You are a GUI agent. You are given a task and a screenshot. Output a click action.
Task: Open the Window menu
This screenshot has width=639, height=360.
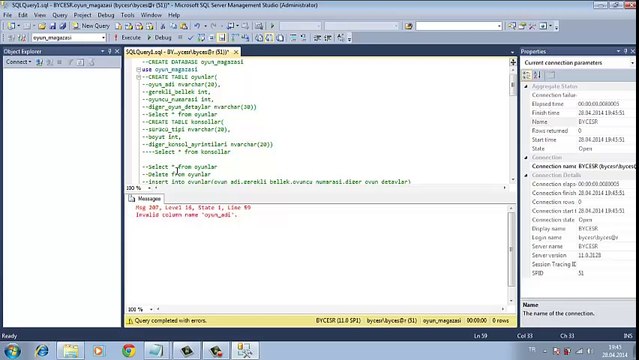151,15
